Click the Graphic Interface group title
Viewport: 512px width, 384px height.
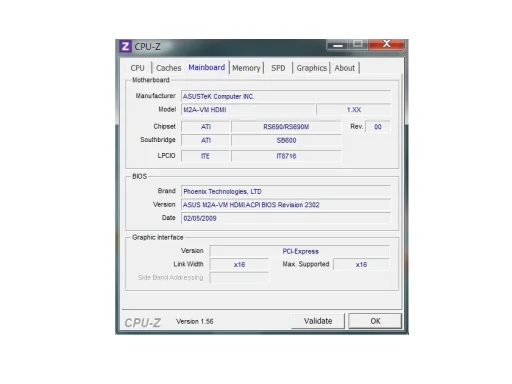[158, 237]
